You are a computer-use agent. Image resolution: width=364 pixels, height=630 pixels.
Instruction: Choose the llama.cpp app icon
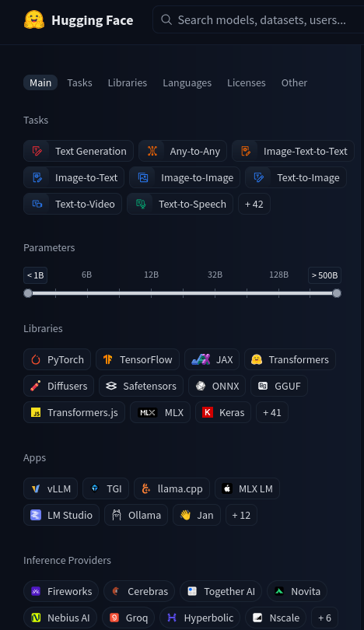coord(146,488)
